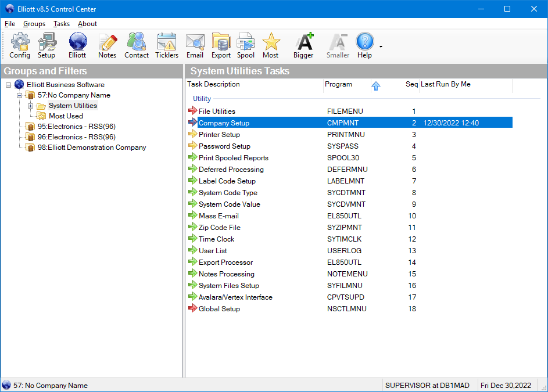Open the Config toolbar icon
Viewport: 548px width, 392px height.
[20, 45]
